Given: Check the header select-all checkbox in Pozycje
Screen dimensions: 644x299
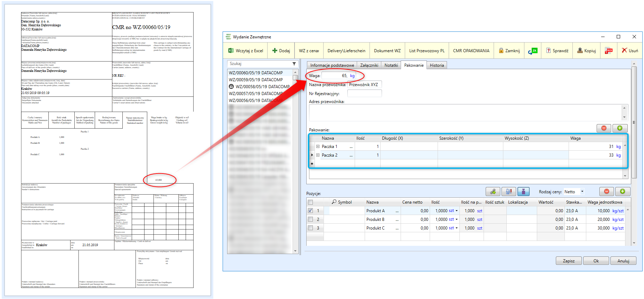Looking at the screenshot, I should (310, 202).
